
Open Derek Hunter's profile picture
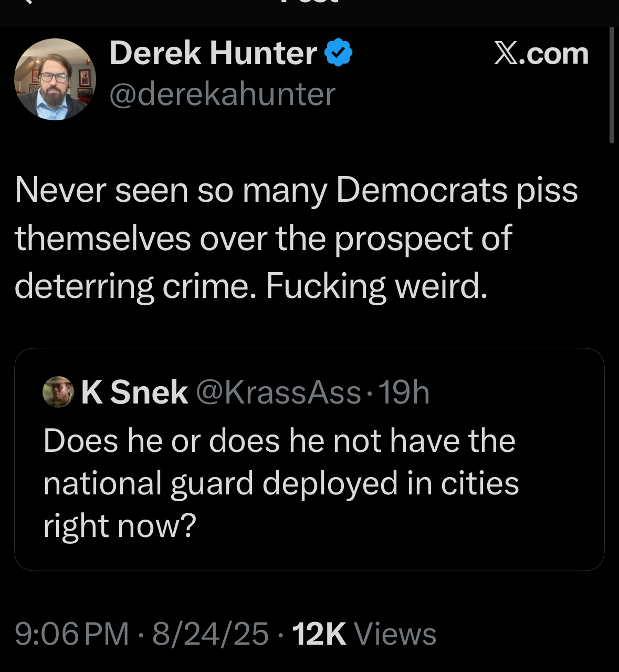click(55, 79)
